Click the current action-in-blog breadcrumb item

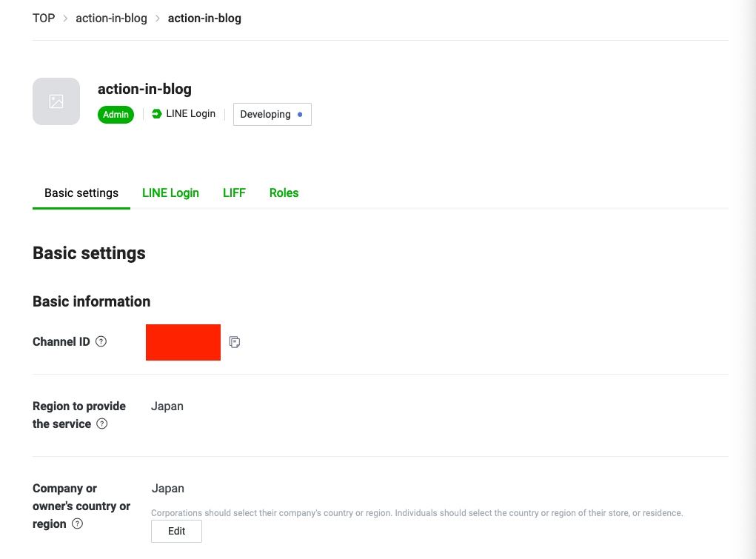click(x=204, y=19)
